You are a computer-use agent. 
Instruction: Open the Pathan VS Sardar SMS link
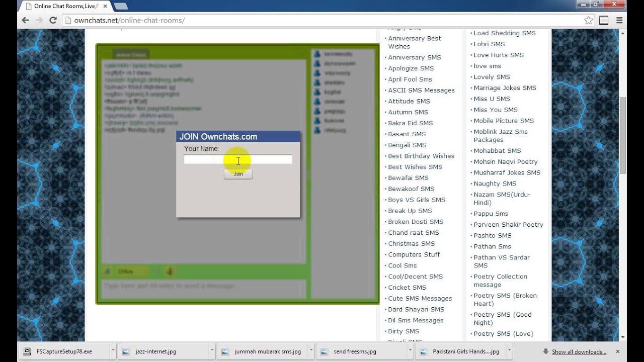click(502, 261)
